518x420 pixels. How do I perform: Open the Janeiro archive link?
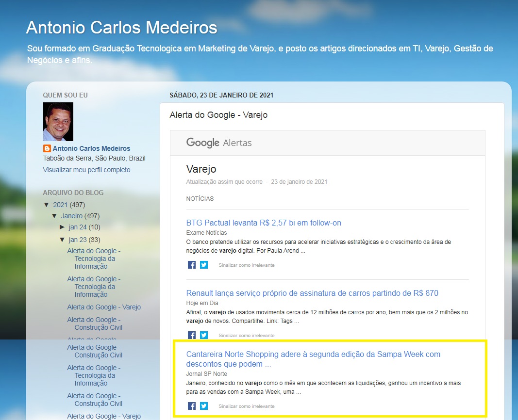click(72, 216)
